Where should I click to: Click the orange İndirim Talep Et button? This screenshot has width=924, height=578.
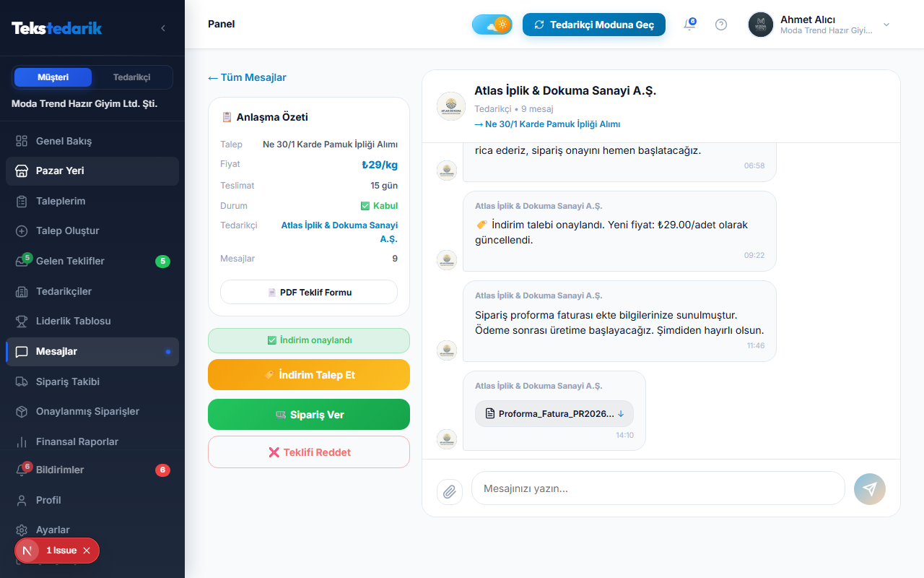tap(309, 375)
